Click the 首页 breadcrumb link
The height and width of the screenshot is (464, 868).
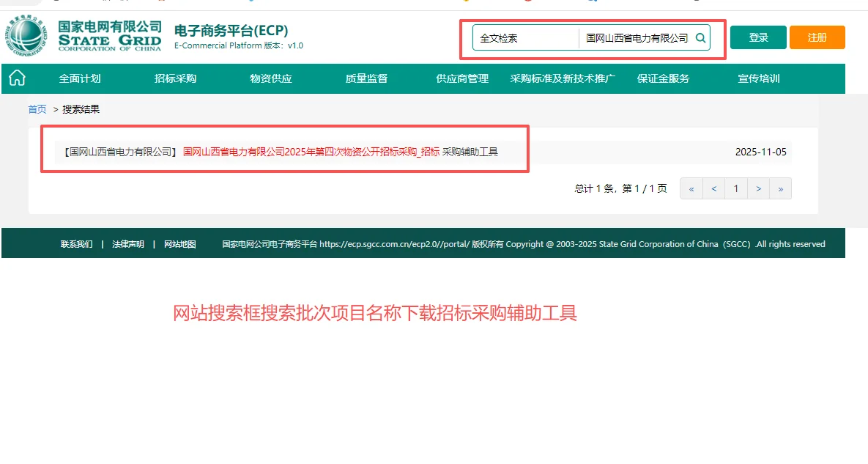tap(37, 108)
